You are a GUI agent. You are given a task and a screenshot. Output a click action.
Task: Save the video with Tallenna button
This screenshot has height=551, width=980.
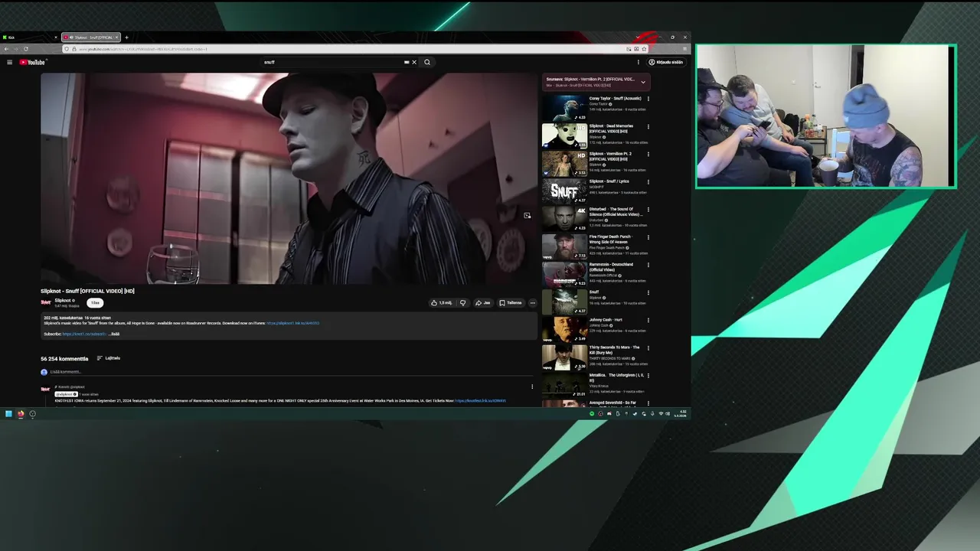click(511, 302)
